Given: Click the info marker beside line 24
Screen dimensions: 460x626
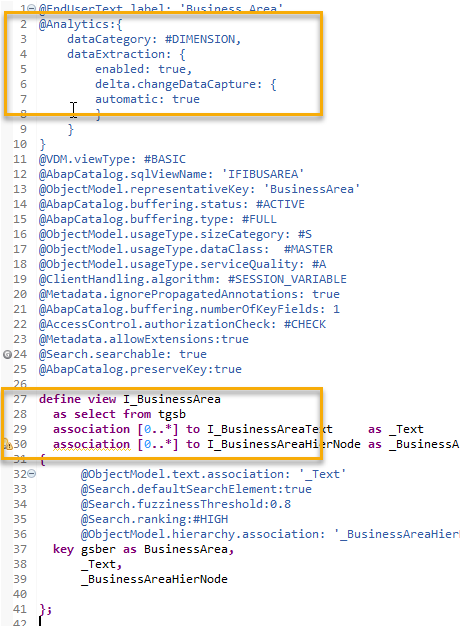Looking at the screenshot, I should 7,354.
